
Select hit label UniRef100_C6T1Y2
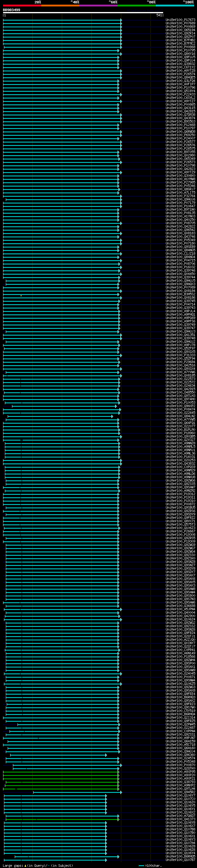pos(180,67)
